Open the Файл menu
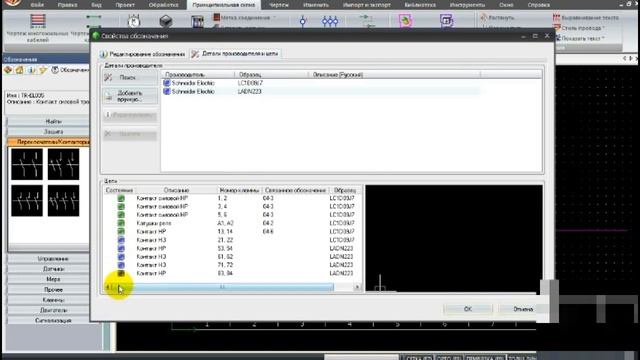 click(37, 5)
